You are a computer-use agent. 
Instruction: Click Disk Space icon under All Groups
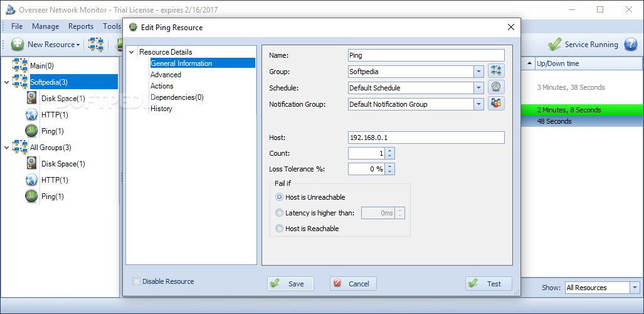[x=32, y=163]
